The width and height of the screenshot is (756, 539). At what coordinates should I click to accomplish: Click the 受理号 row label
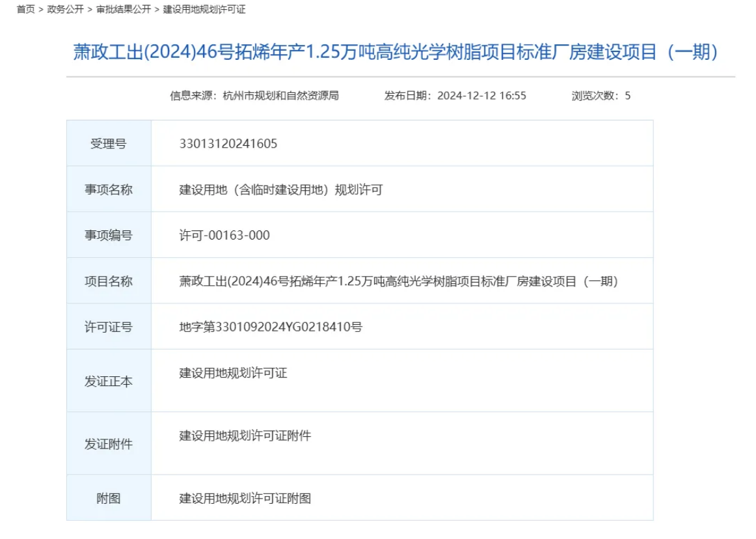coord(109,144)
